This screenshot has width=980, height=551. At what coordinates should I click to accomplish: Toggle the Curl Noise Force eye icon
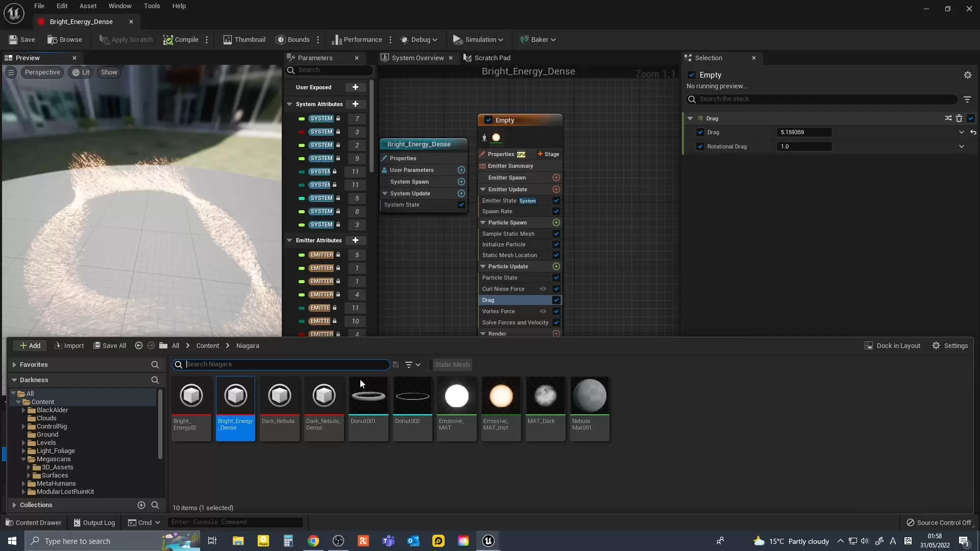tap(543, 289)
